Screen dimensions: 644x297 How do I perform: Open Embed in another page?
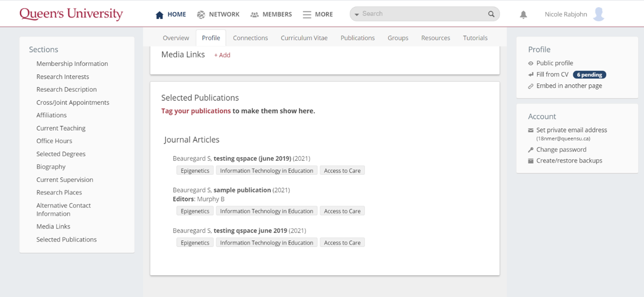(x=569, y=86)
